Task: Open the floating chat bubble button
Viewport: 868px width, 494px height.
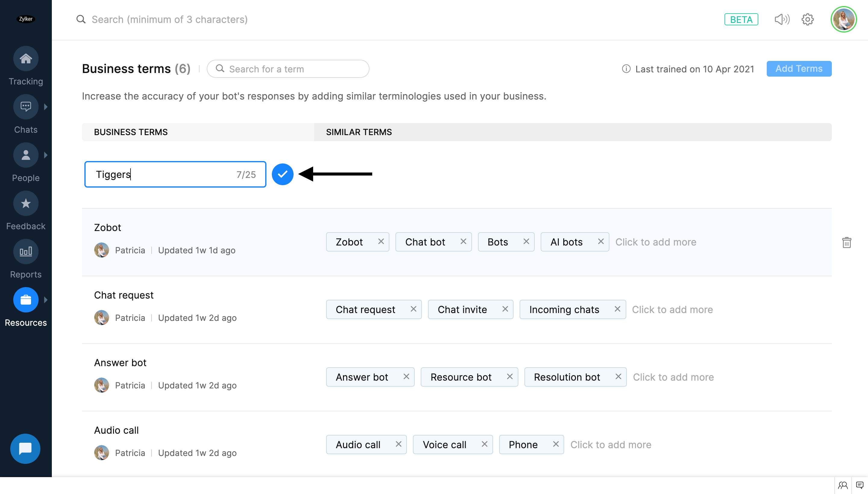Action: pyautogui.click(x=25, y=448)
